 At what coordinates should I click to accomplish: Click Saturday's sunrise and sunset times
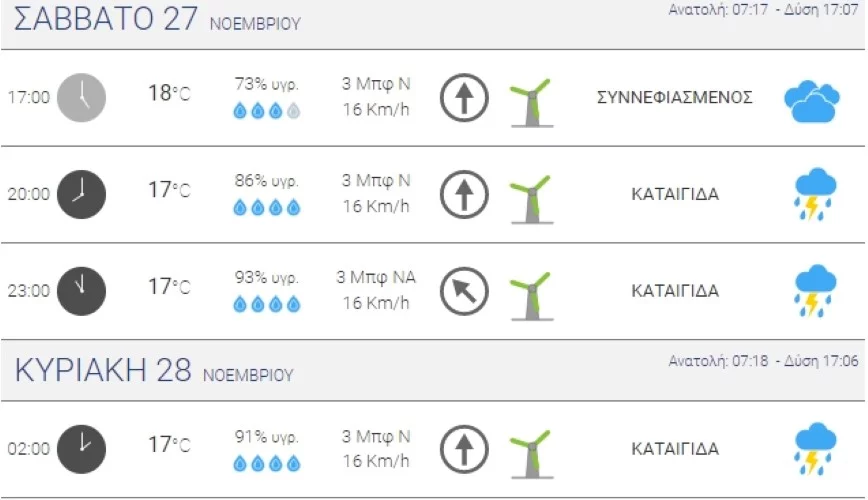762,10
